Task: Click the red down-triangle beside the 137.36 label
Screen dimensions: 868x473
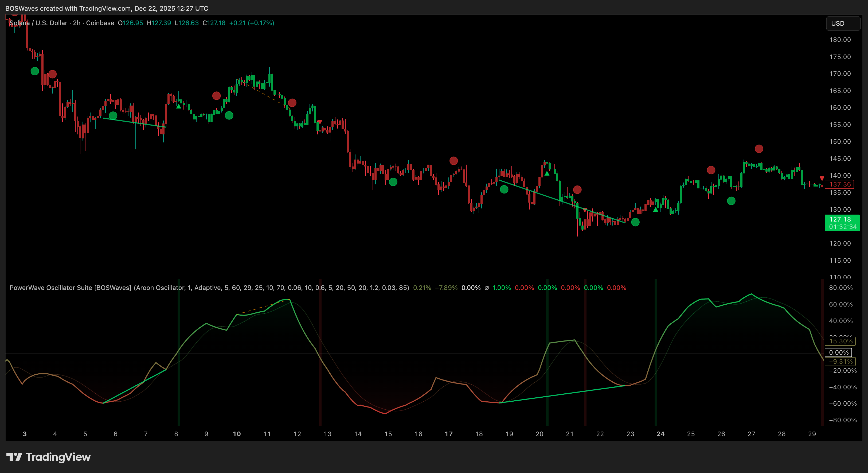Action: point(822,178)
